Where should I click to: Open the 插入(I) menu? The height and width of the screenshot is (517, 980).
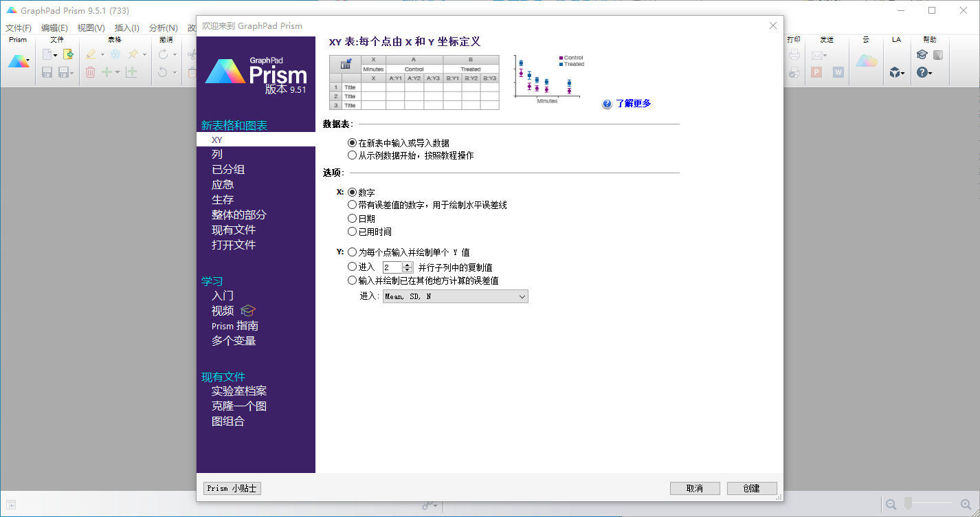pos(126,28)
